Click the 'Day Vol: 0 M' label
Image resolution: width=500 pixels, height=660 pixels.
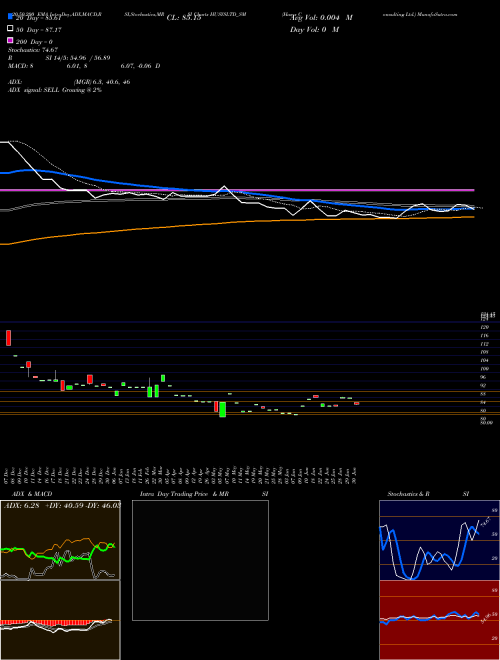click(315, 30)
